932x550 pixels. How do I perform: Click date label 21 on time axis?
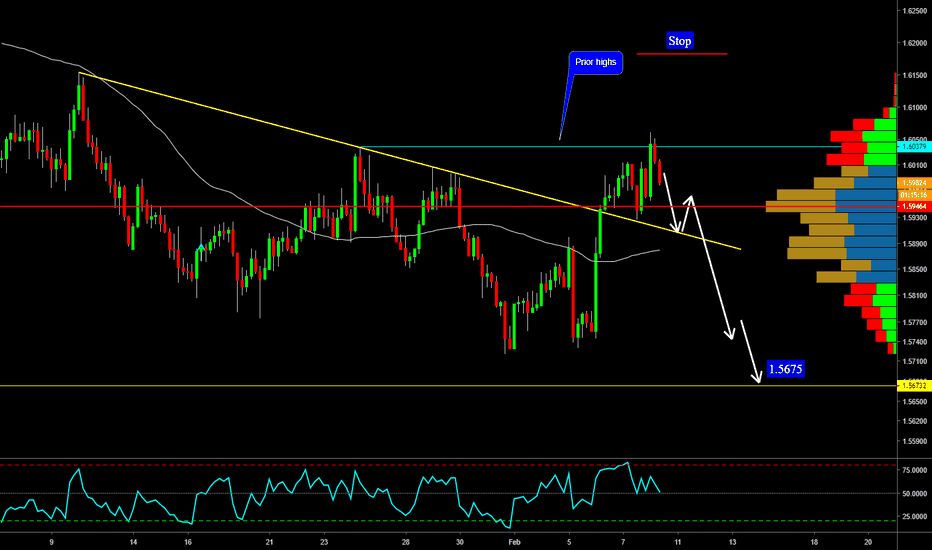pyautogui.click(x=269, y=542)
